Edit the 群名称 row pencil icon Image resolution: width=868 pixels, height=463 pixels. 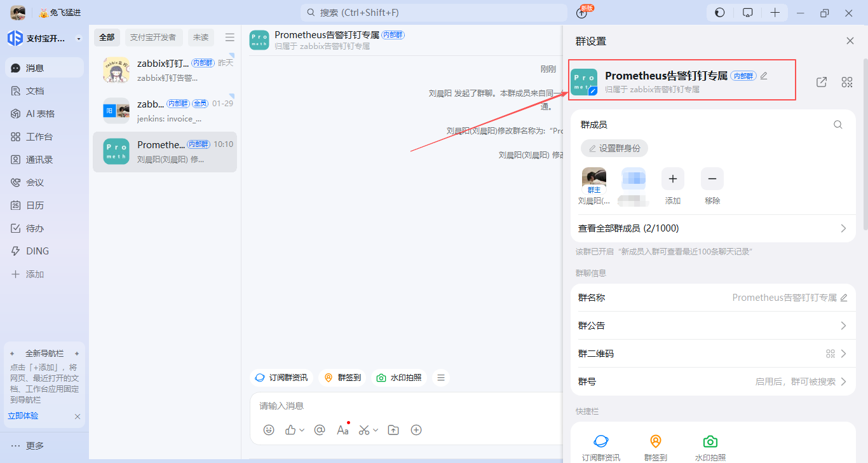(844, 298)
